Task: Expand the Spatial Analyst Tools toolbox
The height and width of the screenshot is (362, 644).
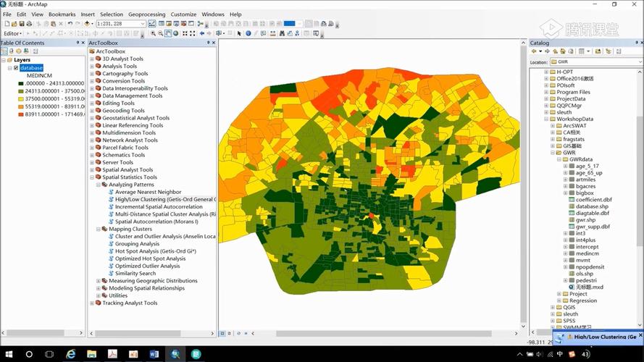Action: click(x=92, y=170)
